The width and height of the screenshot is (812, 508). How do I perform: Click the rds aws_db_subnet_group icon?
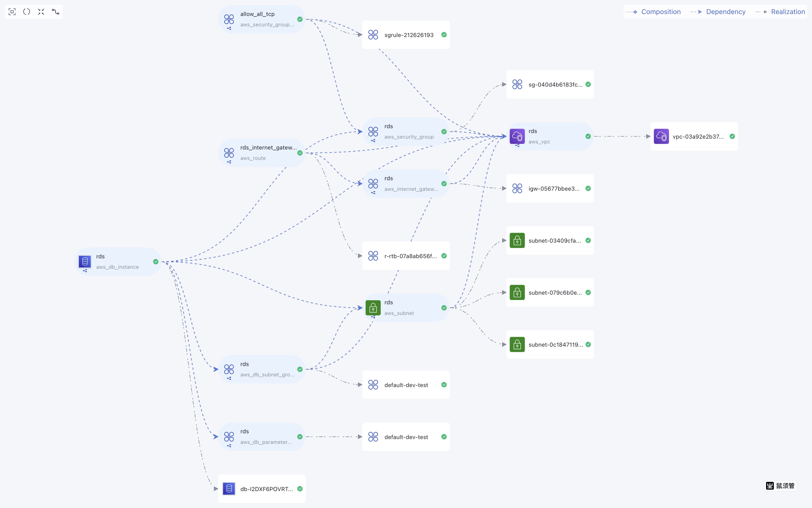(x=229, y=369)
